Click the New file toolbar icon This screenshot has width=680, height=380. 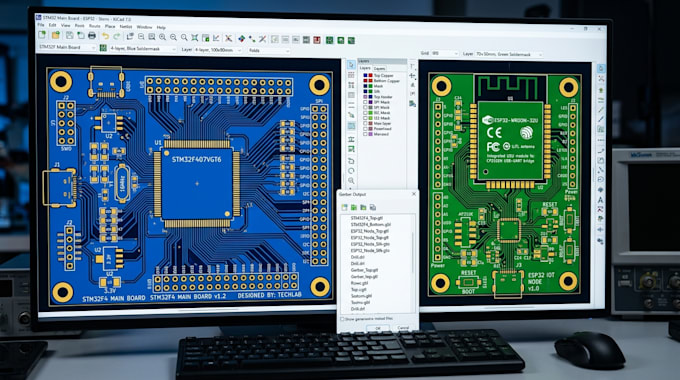42,35
